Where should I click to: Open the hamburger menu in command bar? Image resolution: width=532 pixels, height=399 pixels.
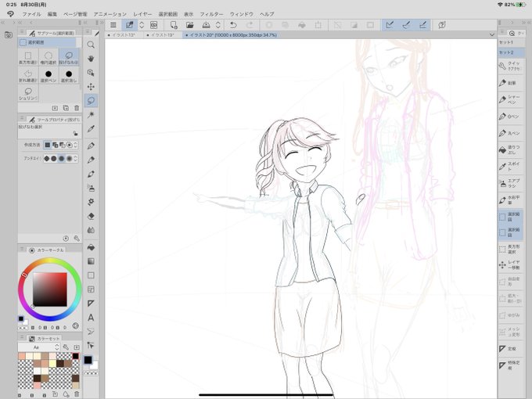point(113,25)
